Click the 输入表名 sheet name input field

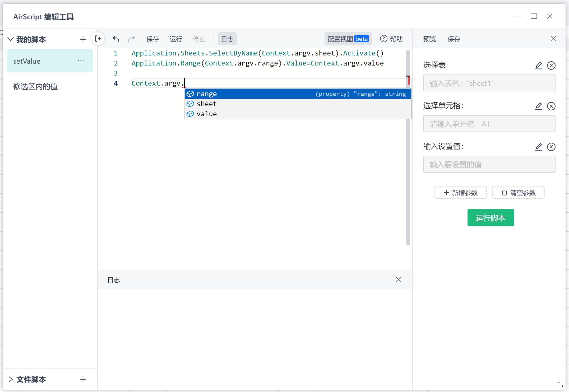click(489, 83)
